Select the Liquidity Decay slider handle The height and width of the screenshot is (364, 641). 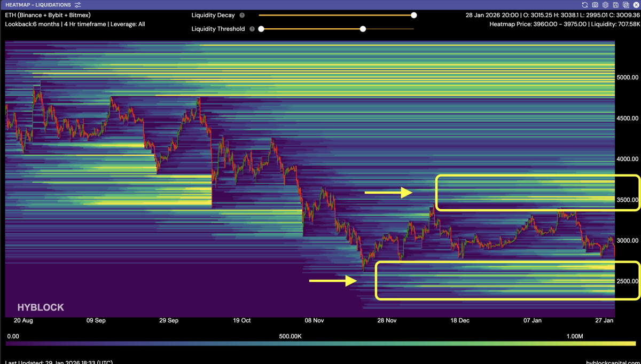(x=413, y=15)
